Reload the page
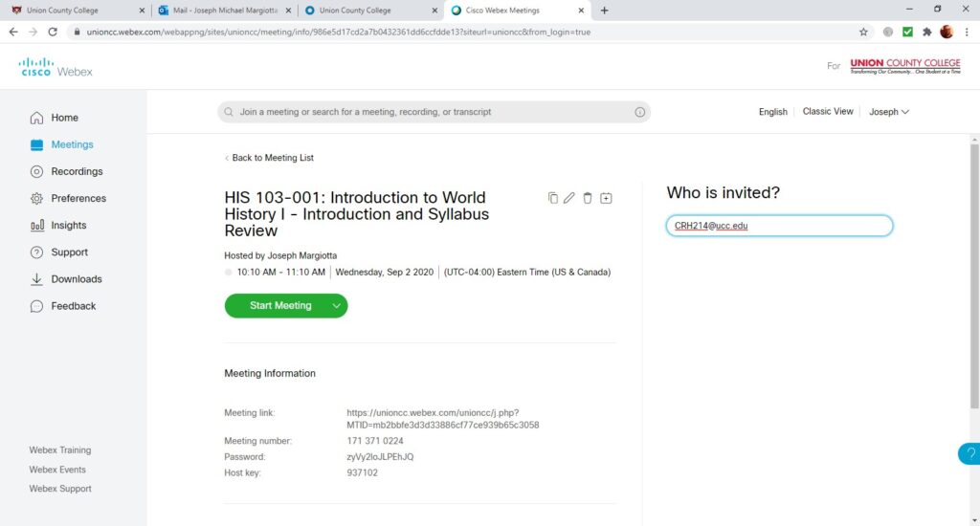The image size is (980, 526). 54,32
